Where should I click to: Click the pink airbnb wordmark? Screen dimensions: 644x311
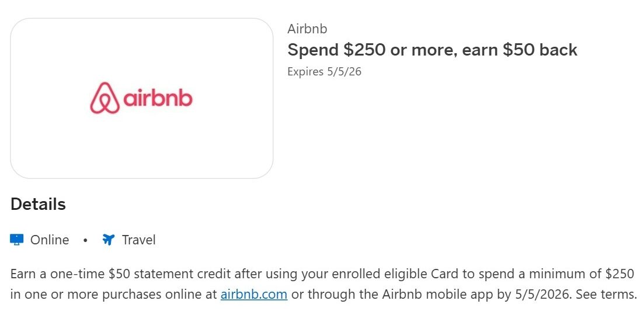(158, 98)
